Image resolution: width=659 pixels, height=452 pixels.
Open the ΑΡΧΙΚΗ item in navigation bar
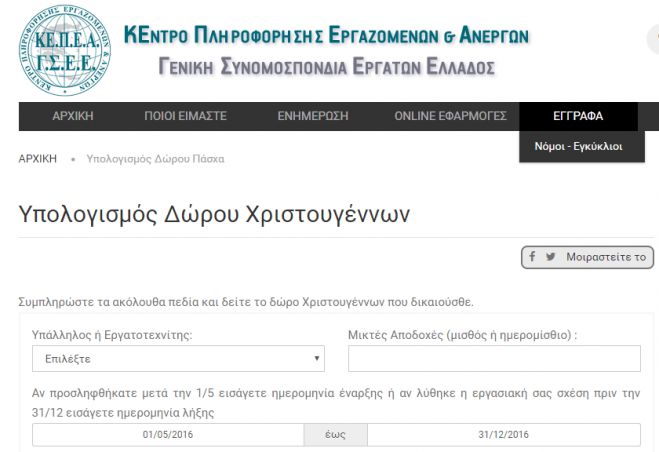tap(72, 117)
